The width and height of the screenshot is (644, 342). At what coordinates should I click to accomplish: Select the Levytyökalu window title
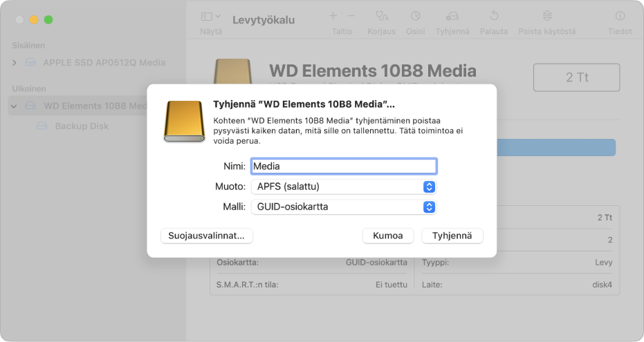pos(264,19)
